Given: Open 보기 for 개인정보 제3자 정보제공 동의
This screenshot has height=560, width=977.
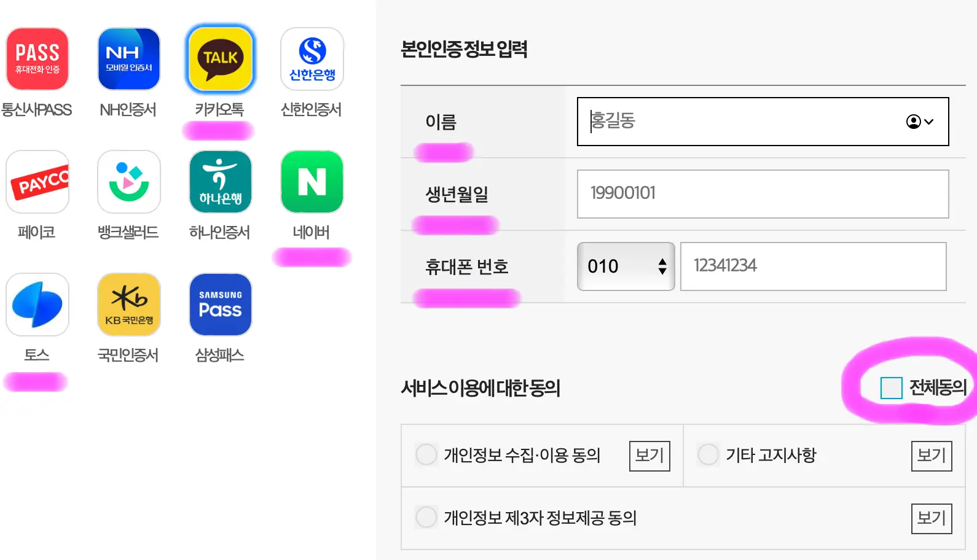Looking at the screenshot, I should click(931, 518).
